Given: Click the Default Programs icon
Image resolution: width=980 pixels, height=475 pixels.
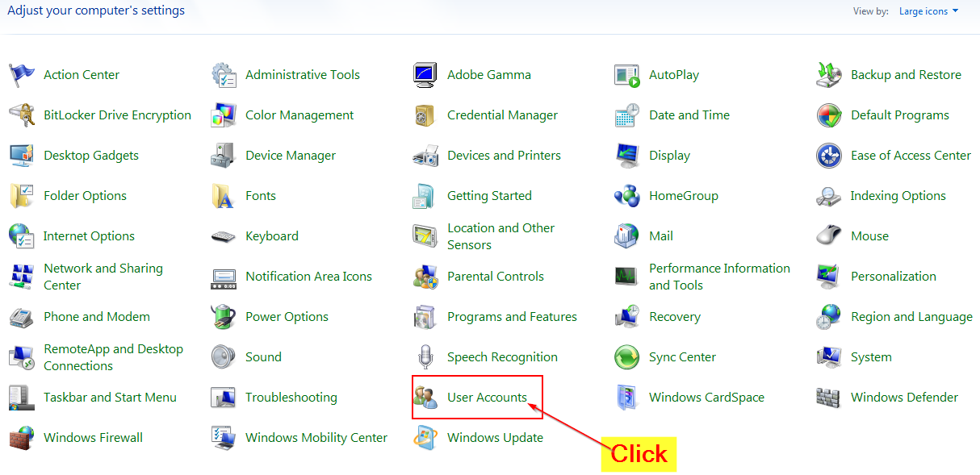Looking at the screenshot, I should point(829,115).
